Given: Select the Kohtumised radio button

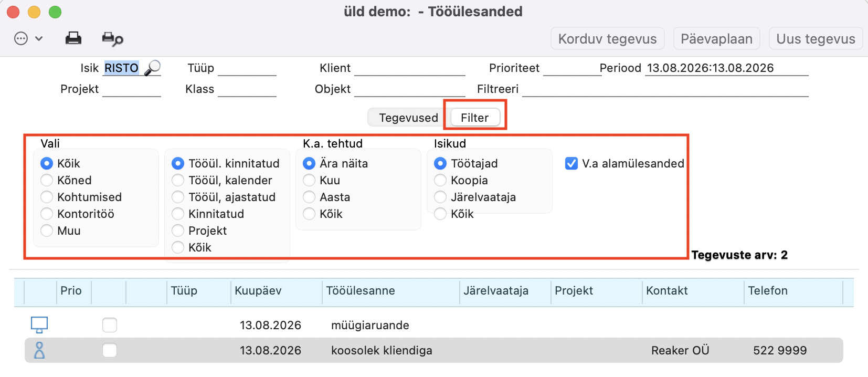Looking at the screenshot, I should [47, 197].
